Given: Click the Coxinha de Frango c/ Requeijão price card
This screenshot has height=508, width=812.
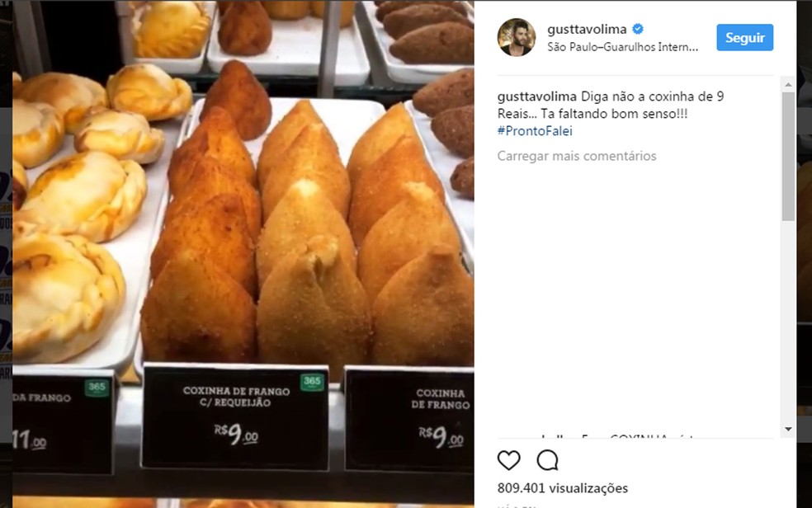Looking at the screenshot, I should (236, 417).
